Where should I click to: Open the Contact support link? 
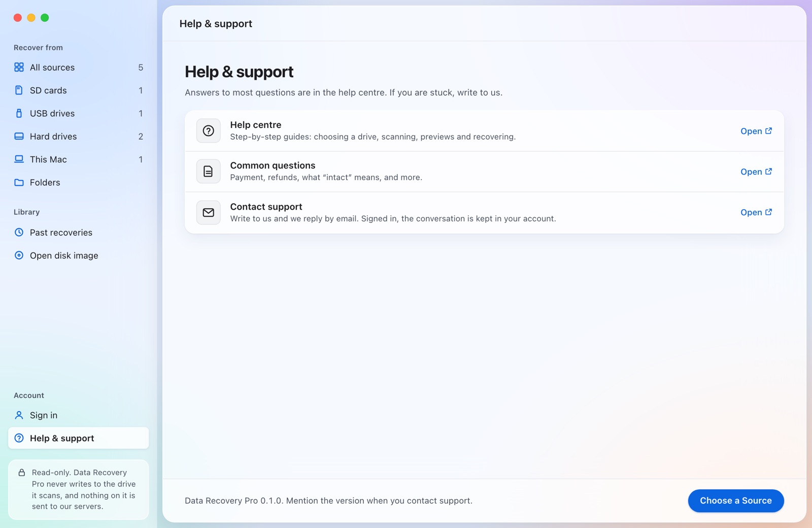(756, 212)
